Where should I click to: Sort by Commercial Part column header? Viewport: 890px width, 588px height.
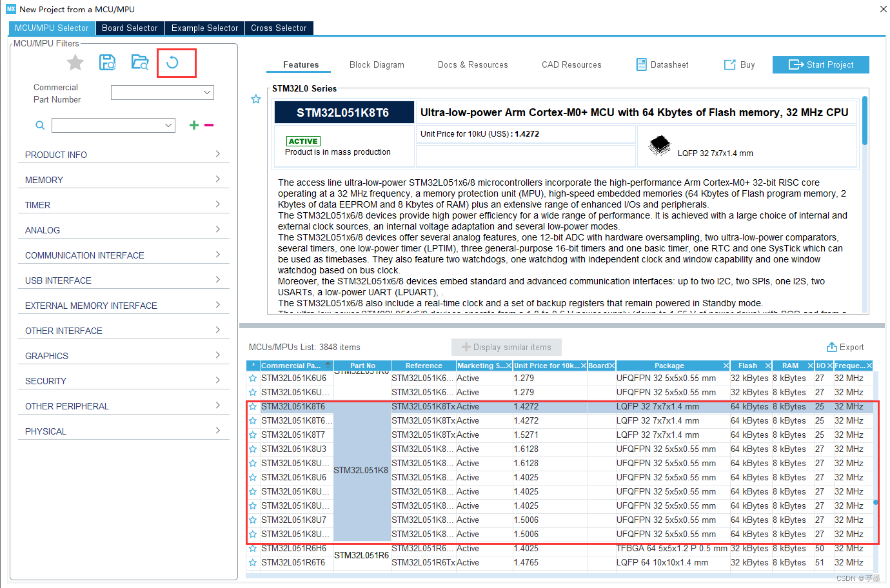pyautogui.click(x=295, y=366)
